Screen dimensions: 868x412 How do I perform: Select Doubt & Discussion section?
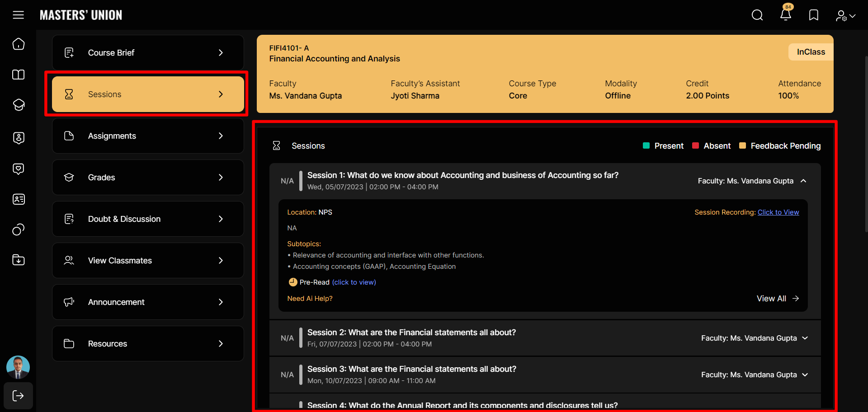(x=148, y=219)
